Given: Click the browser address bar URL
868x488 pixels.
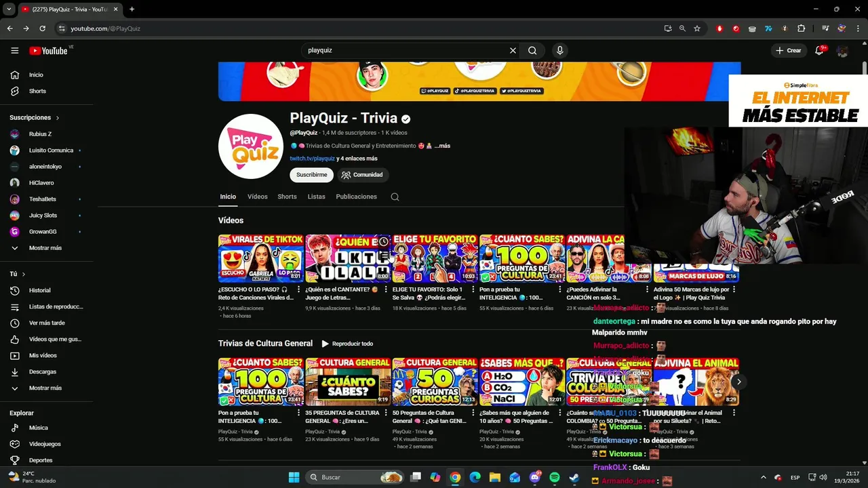Looking at the screenshot, I should click(105, 28).
